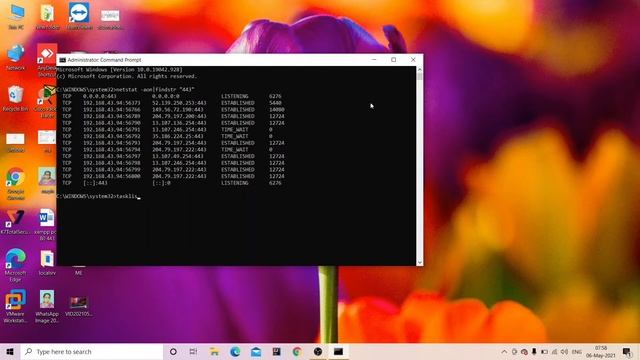640x360 pixels.
Task: Click Administrator: Command Prompt title text
Action: 104,60
